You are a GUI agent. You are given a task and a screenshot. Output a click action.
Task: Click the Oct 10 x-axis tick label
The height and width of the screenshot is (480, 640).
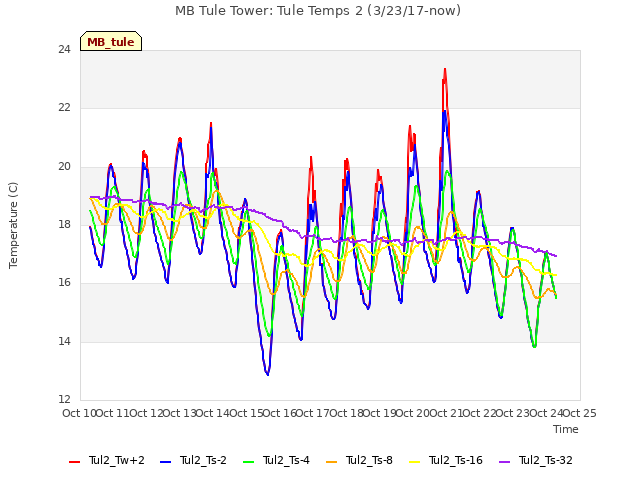pyautogui.click(x=79, y=413)
